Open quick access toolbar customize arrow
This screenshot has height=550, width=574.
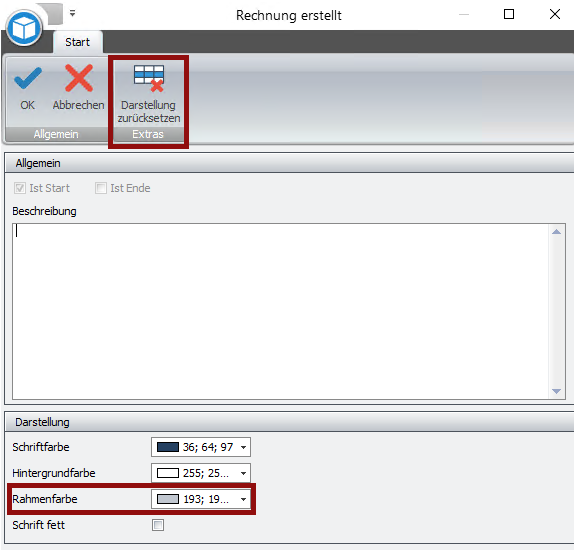click(72, 14)
